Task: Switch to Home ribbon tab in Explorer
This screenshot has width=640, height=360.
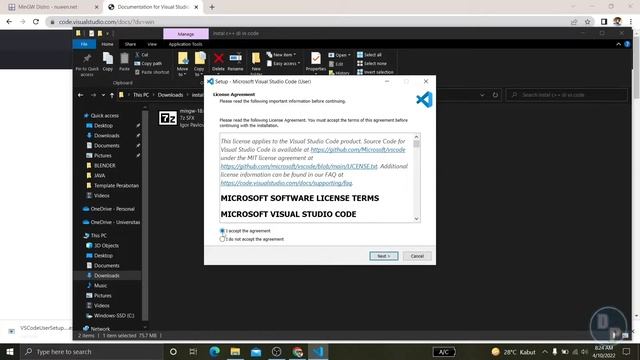Action: pyautogui.click(x=107, y=44)
